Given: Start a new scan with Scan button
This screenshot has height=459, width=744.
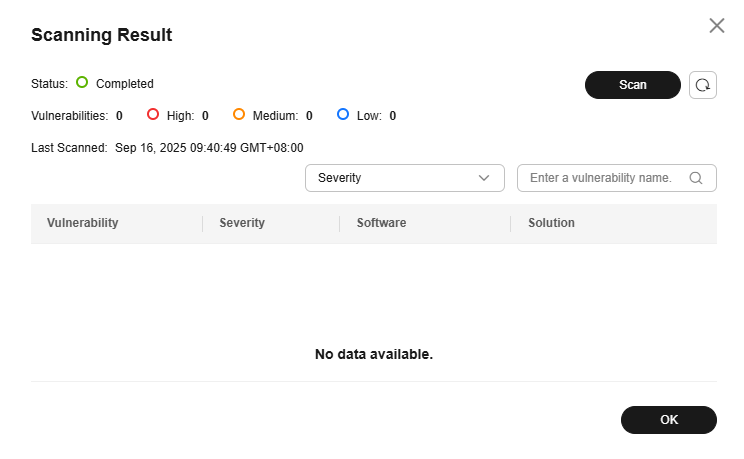Looking at the screenshot, I should (x=632, y=85).
